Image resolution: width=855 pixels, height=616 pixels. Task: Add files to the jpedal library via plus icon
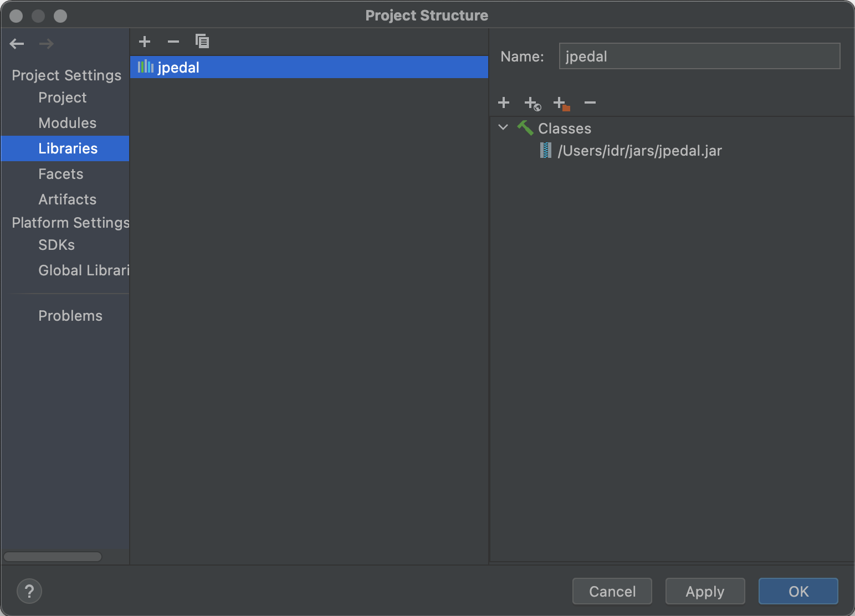click(503, 102)
